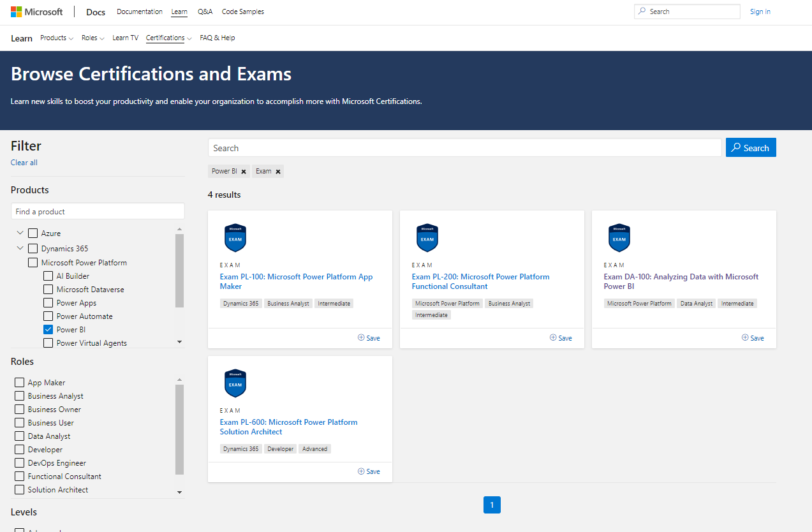812x532 pixels.
Task: Click Roles list scroll-down arrow
Action: tap(179, 492)
